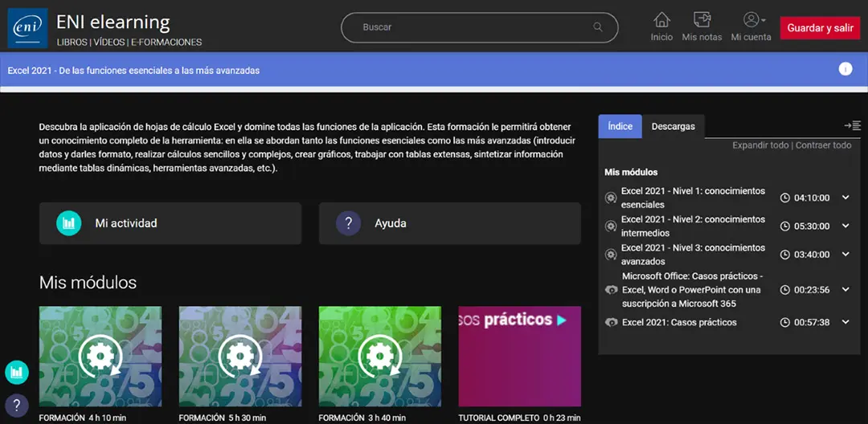Click eye icon beside Excel 2021: Casos prácticos
This screenshot has height=424, width=868.
pos(611,322)
